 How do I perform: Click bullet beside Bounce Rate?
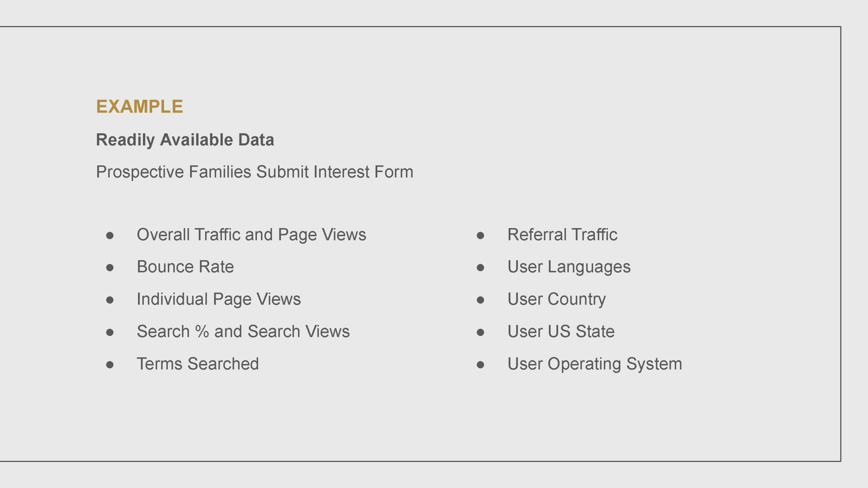pyautogui.click(x=110, y=268)
